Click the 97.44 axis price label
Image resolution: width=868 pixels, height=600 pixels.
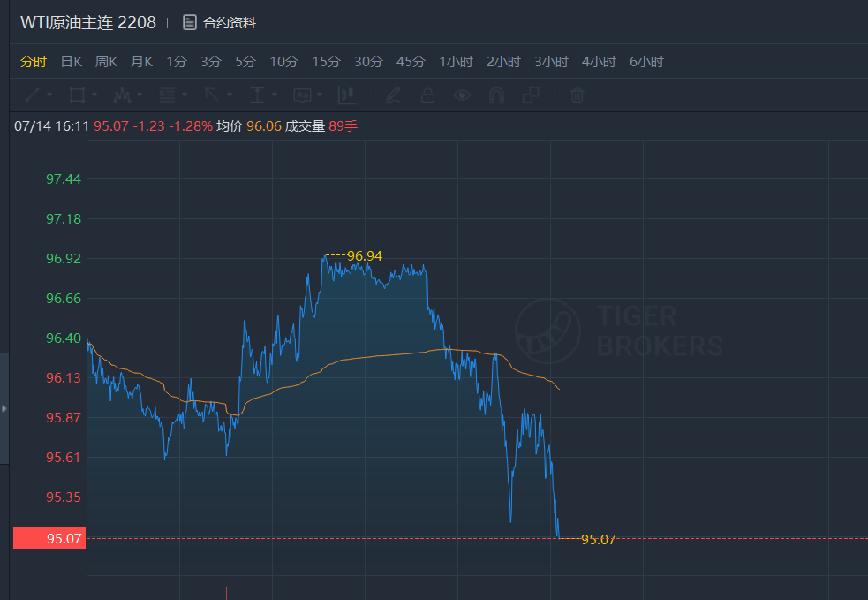tap(63, 179)
